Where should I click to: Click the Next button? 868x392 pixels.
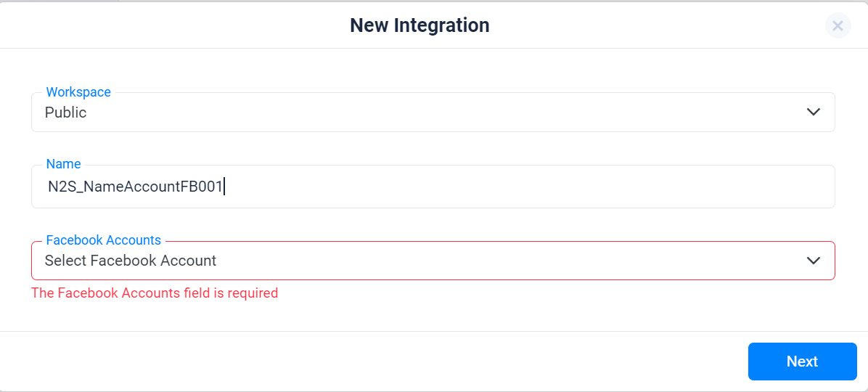pos(802,362)
